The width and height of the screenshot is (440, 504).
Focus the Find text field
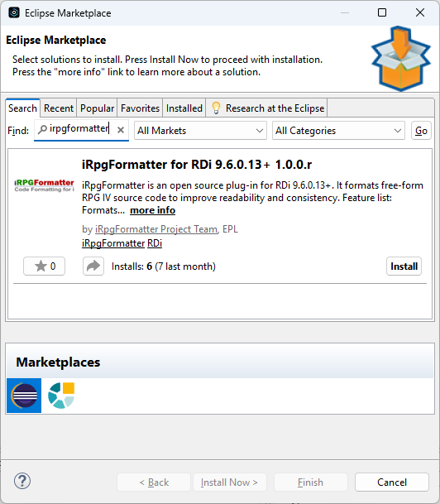pyautogui.click(x=79, y=128)
